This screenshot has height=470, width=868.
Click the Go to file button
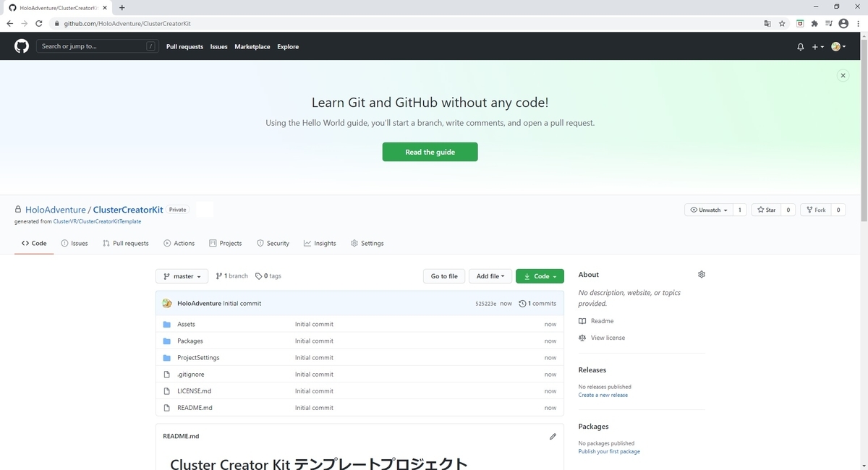pyautogui.click(x=444, y=276)
